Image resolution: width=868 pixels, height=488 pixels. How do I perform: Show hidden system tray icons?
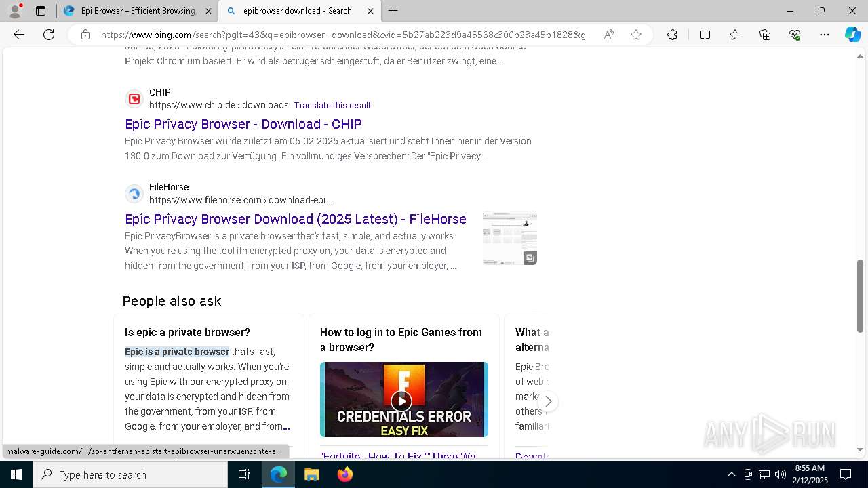click(x=731, y=474)
